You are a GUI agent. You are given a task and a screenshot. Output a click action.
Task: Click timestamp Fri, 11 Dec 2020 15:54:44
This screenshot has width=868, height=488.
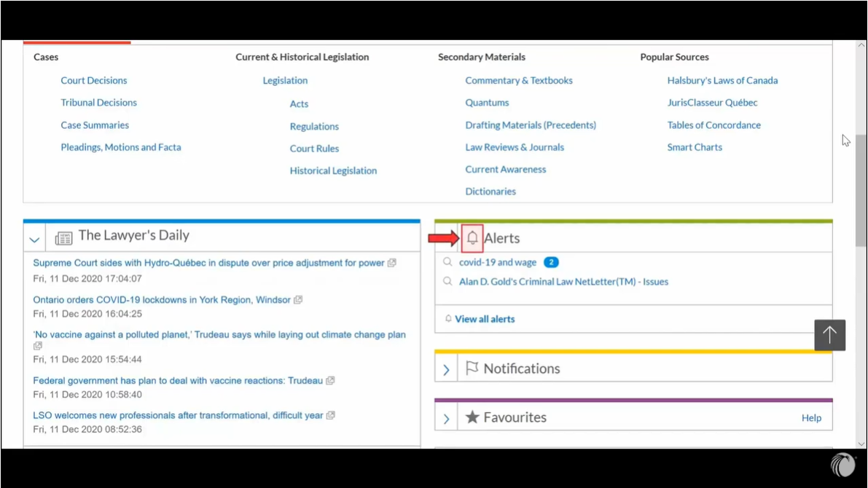point(87,359)
